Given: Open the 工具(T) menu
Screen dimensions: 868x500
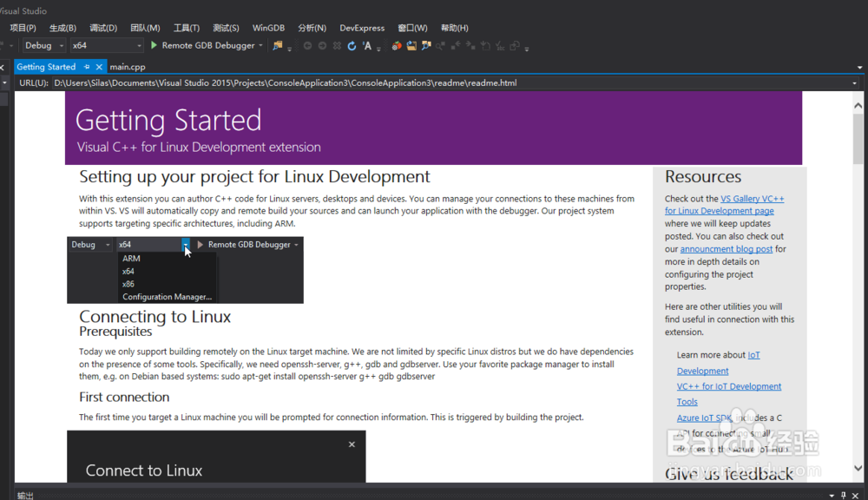Looking at the screenshot, I should [186, 27].
